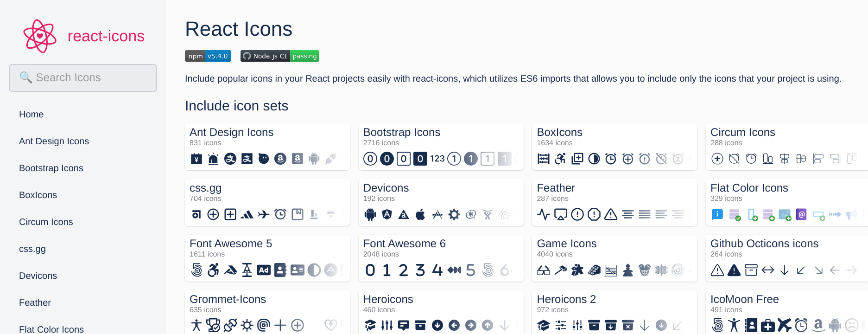Click the airplane icon in css.gg

click(264, 214)
